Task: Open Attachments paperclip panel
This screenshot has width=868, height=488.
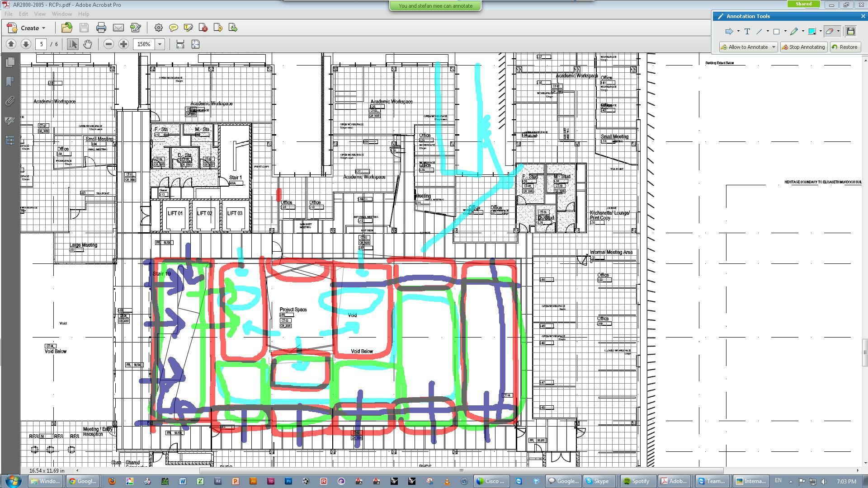Action: (x=10, y=101)
